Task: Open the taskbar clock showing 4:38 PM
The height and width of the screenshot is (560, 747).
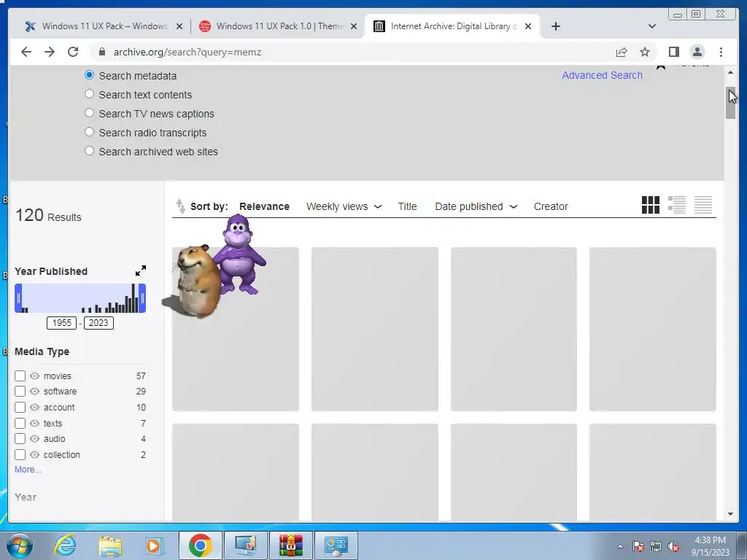Action: coord(710,546)
